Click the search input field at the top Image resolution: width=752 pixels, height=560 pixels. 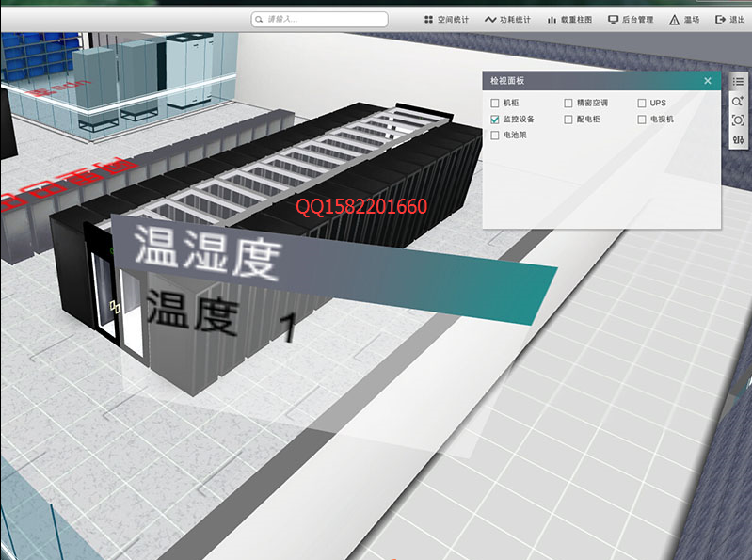[320, 19]
